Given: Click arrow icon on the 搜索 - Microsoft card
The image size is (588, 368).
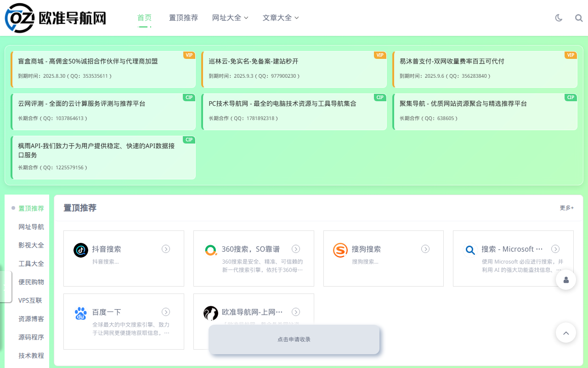Looking at the screenshot, I should (555, 249).
